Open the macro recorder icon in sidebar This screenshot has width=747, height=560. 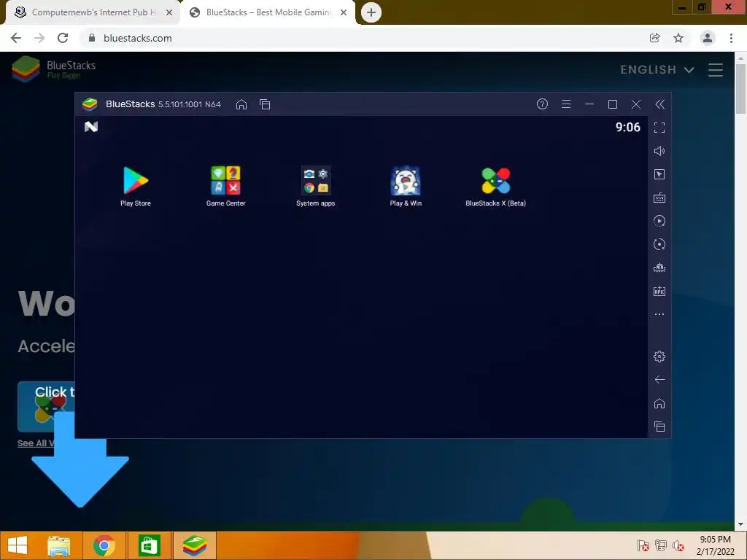click(659, 268)
